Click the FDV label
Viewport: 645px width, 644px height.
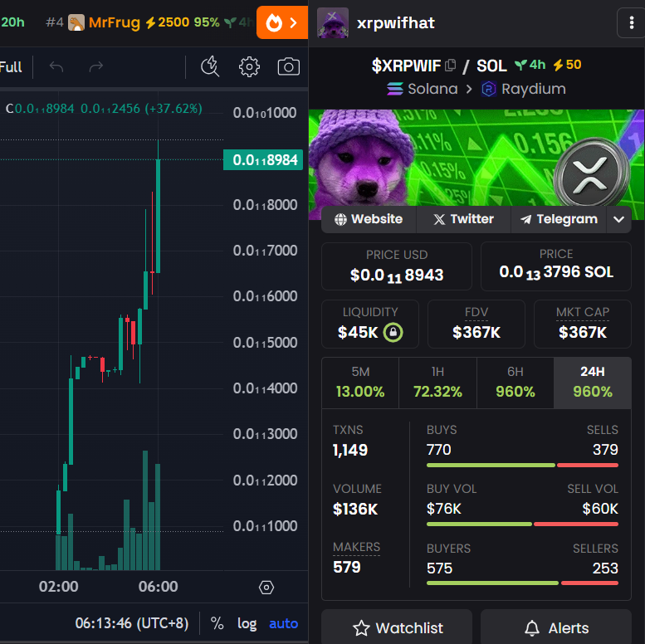[476, 312]
